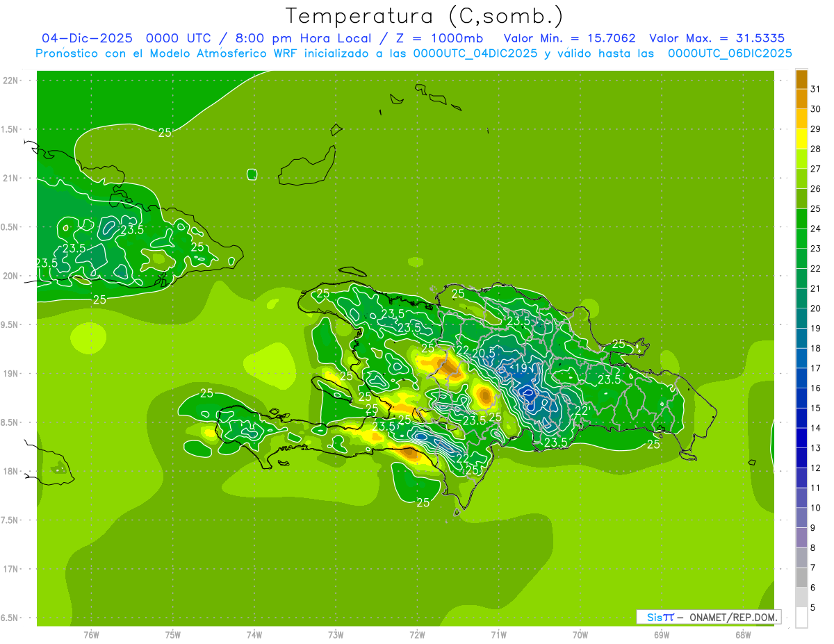
Task: Select '0000UTC_04DIC2025' initialization timestamp
Action: click(475, 53)
